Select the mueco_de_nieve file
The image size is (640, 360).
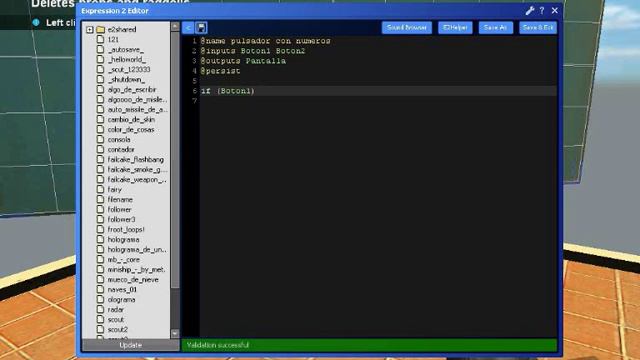(133, 280)
